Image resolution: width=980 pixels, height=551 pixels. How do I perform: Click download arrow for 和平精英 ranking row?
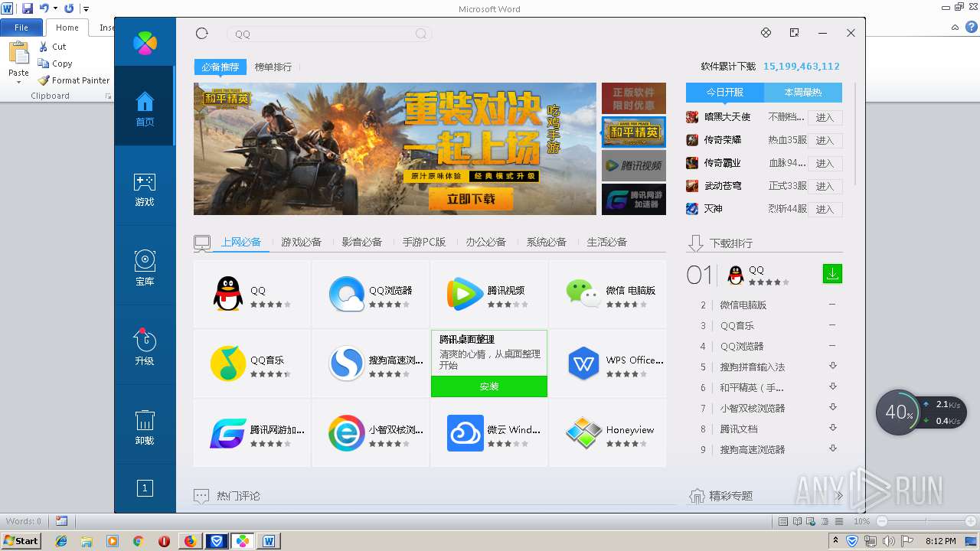tap(833, 386)
